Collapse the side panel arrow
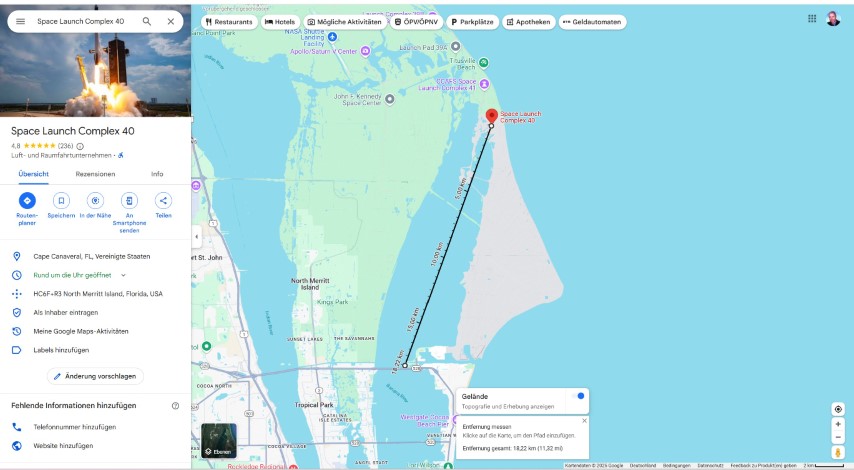 (196, 236)
